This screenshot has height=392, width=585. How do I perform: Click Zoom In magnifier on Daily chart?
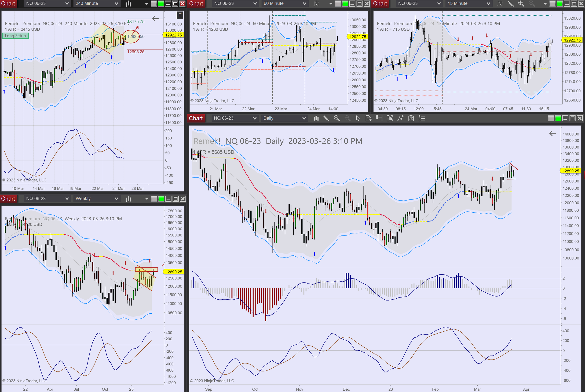[x=337, y=118]
